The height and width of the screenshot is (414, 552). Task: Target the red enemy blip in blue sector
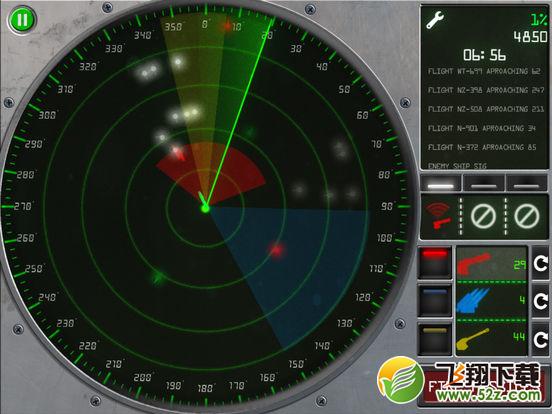(x=277, y=250)
